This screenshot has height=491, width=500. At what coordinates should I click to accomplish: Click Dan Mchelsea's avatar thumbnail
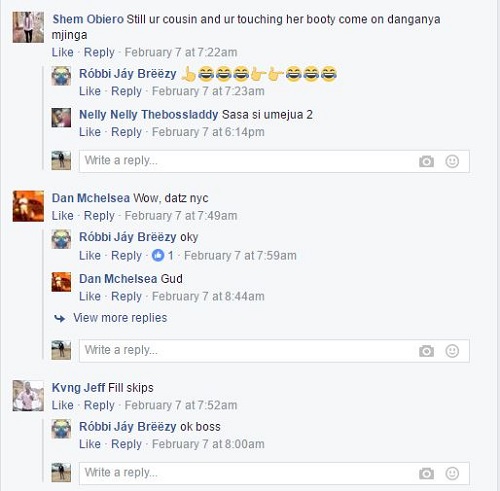click(28, 206)
